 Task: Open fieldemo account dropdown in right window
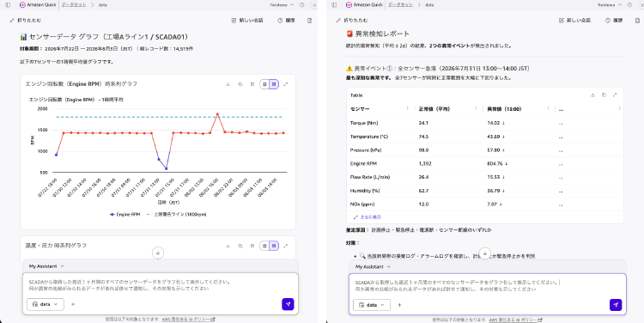(x=610, y=5)
